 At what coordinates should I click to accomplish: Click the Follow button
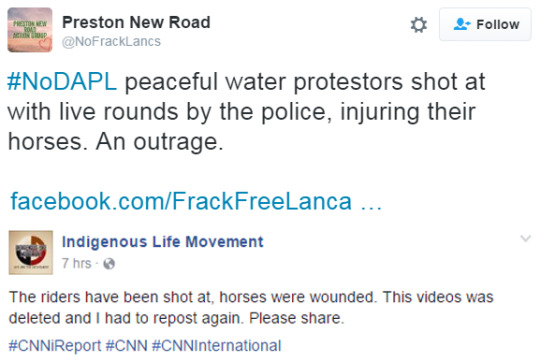pos(485,24)
